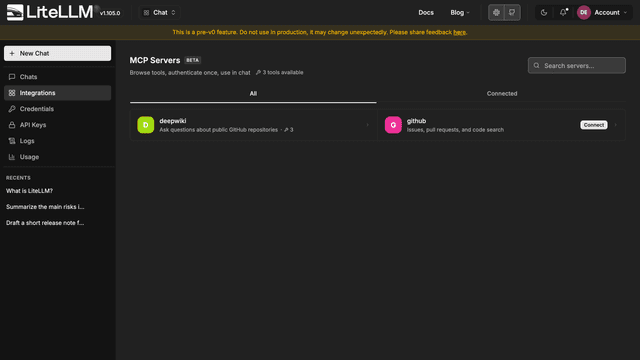Click the green deepwiki server icon
The height and width of the screenshot is (360, 640).
[x=146, y=125]
